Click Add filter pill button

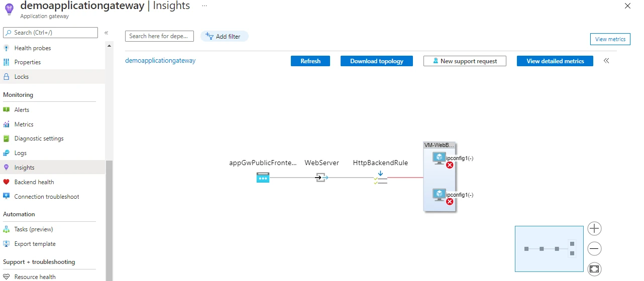tap(224, 36)
